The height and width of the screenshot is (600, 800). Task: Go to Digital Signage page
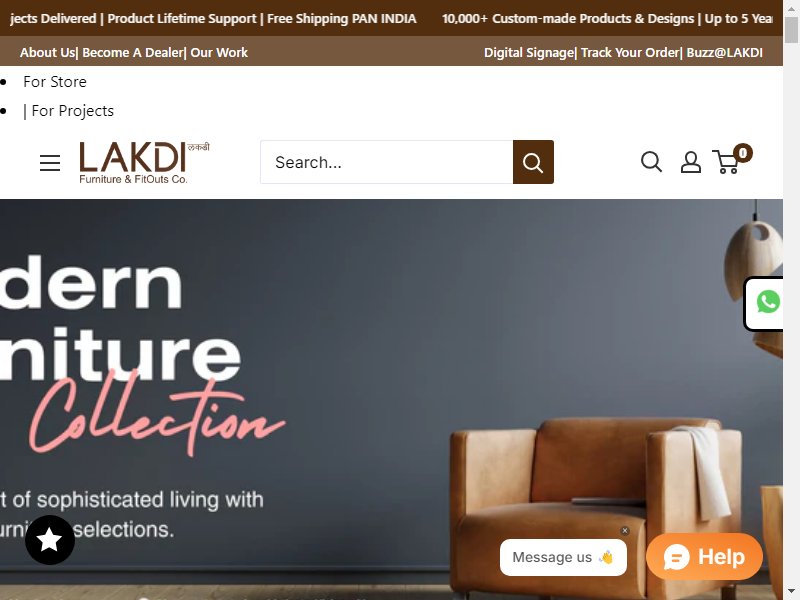coord(529,53)
